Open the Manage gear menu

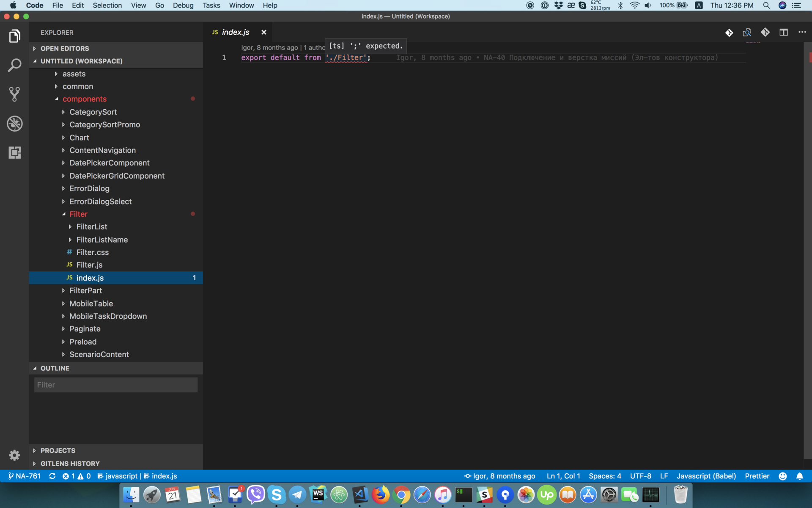(x=14, y=455)
